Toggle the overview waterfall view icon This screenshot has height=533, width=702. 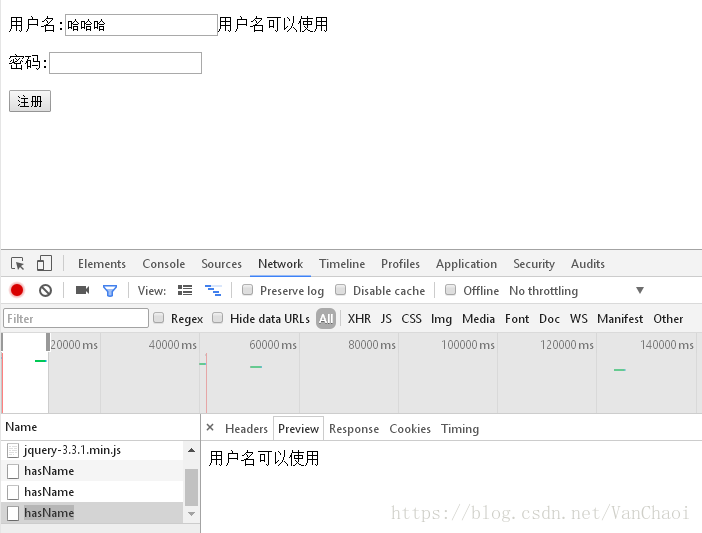213,290
